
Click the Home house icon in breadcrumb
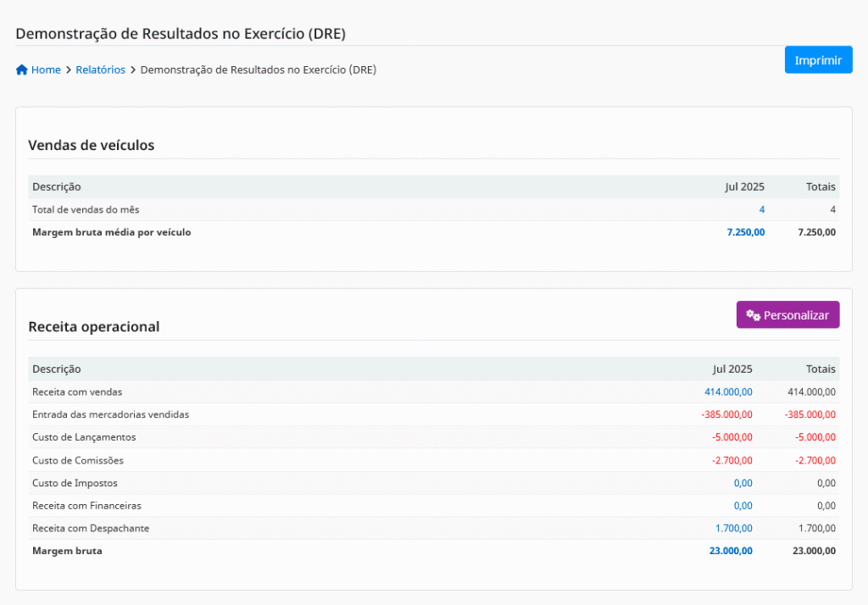21,69
